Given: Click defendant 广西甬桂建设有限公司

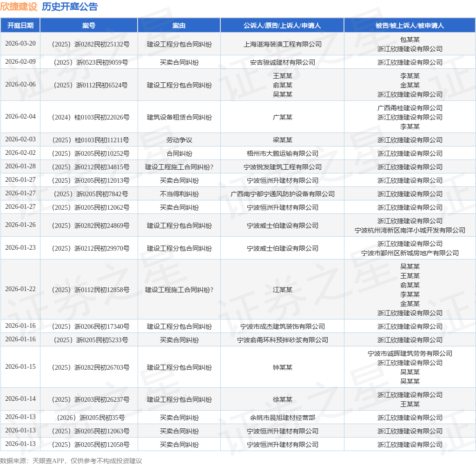Looking at the screenshot, I should [410, 108].
